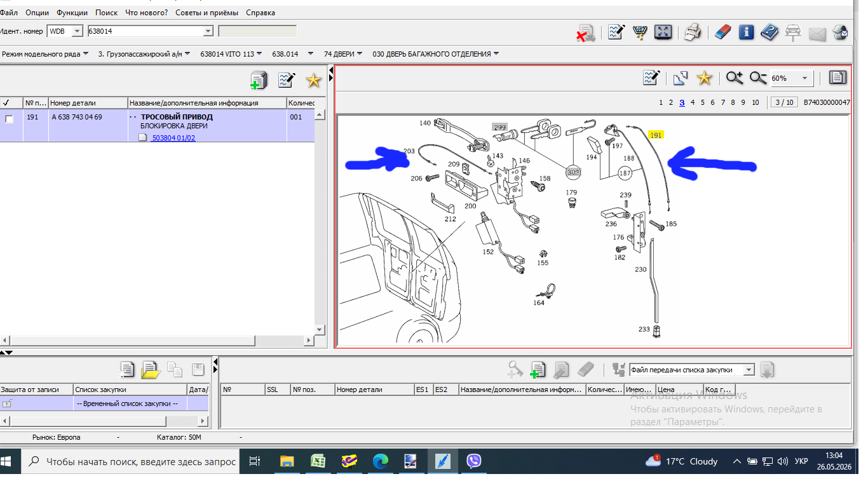
Task: Open the Поиск menu
Action: pyautogui.click(x=106, y=13)
